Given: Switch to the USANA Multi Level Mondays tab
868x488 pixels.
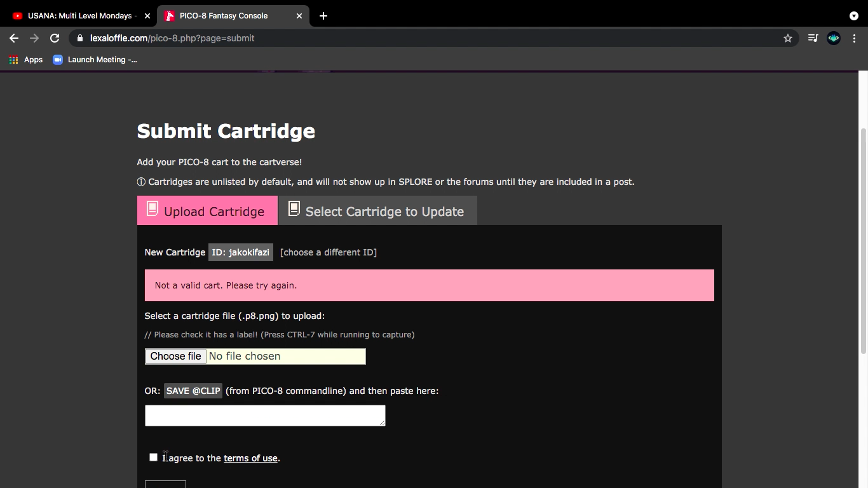Looking at the screenshot, I should (79, 16).
